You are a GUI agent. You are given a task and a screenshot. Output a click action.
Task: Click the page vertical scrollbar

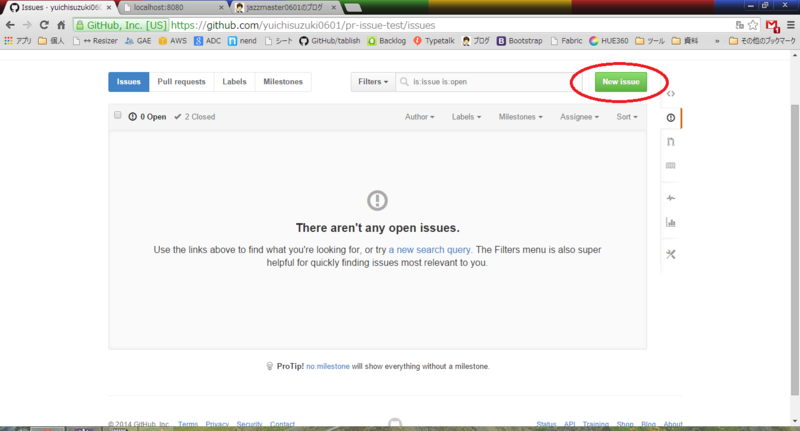[x=795, y=250]
